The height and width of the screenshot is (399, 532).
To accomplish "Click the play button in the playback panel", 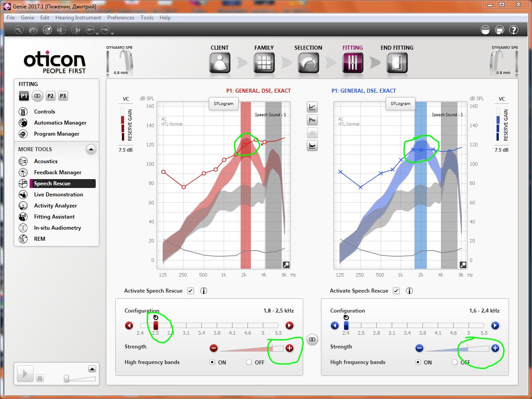I will (25, 374).
